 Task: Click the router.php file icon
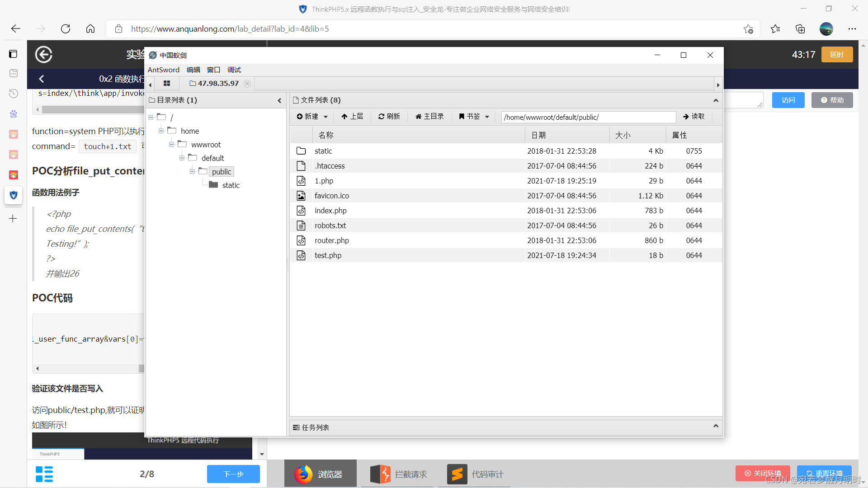pyautogui.click(x=301, y=240)
